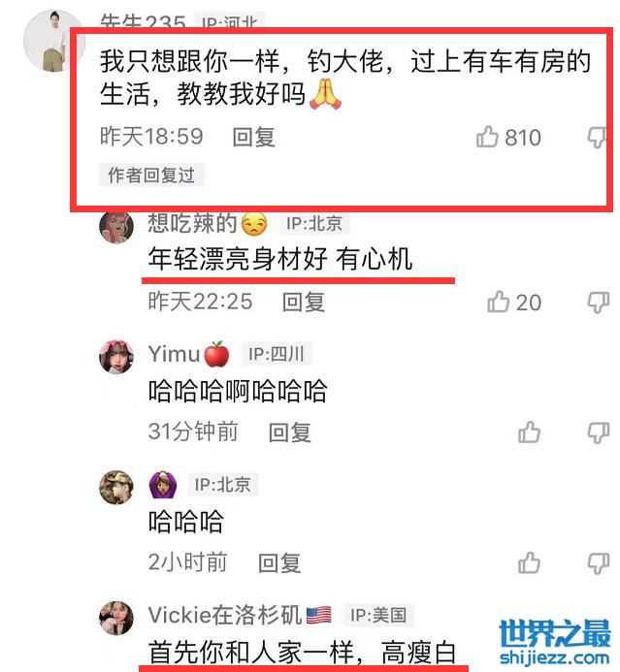Image resolution: width=620 pixels, height=672 pixels.
Task: Open the camouflage avatar of the Beijing commenter
Action: (x=116, y=488)
